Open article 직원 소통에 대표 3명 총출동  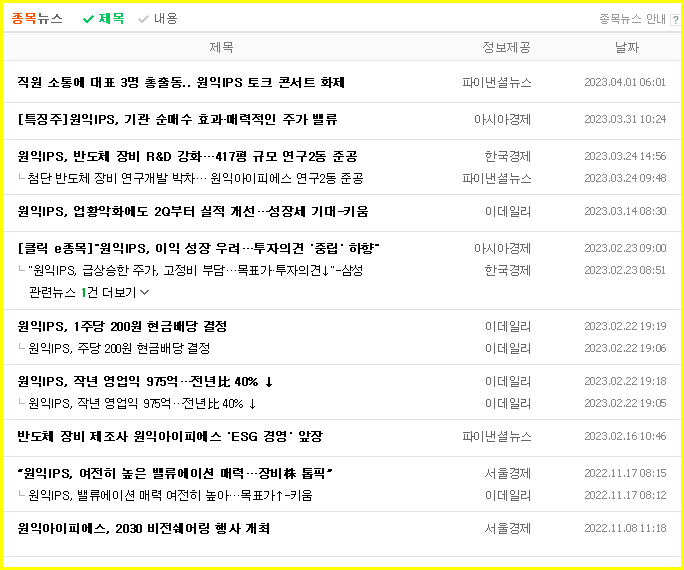(181, 82)
